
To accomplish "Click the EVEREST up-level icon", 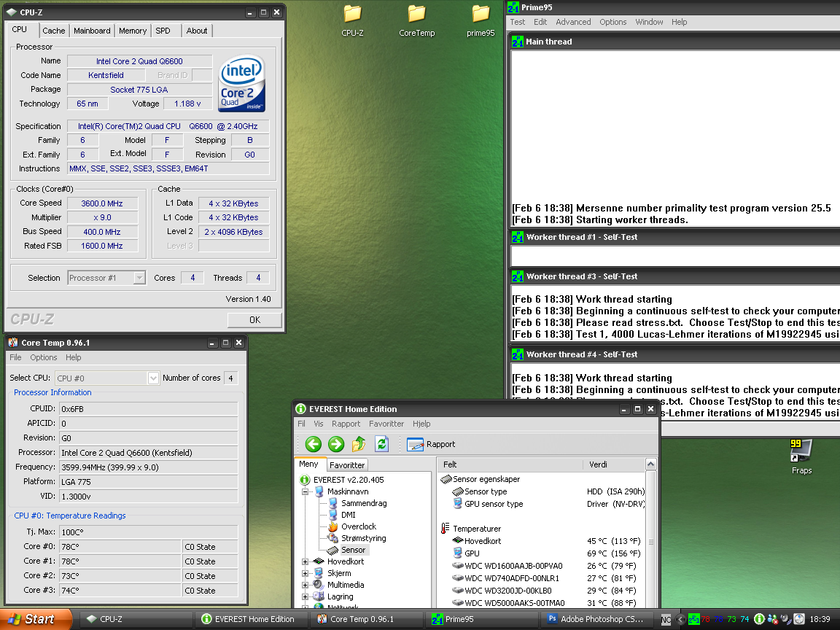I will click(359, 443).
